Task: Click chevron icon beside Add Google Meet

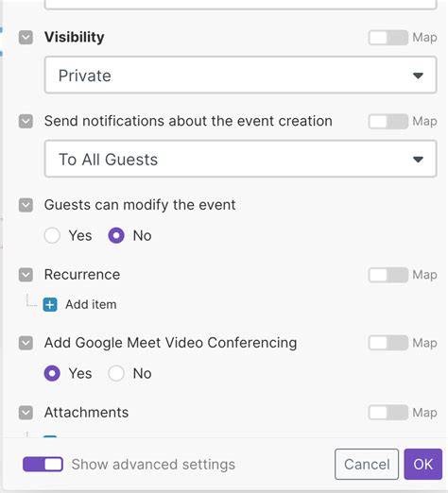Action: pos(26,343)
